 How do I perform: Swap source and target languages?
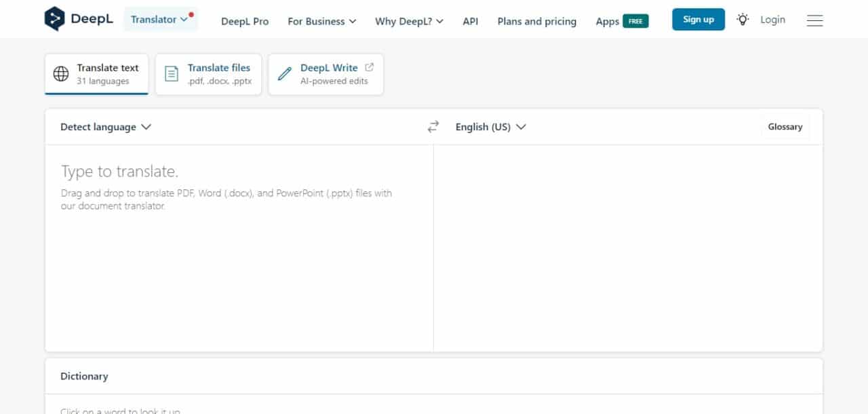(x=433, y=127)
